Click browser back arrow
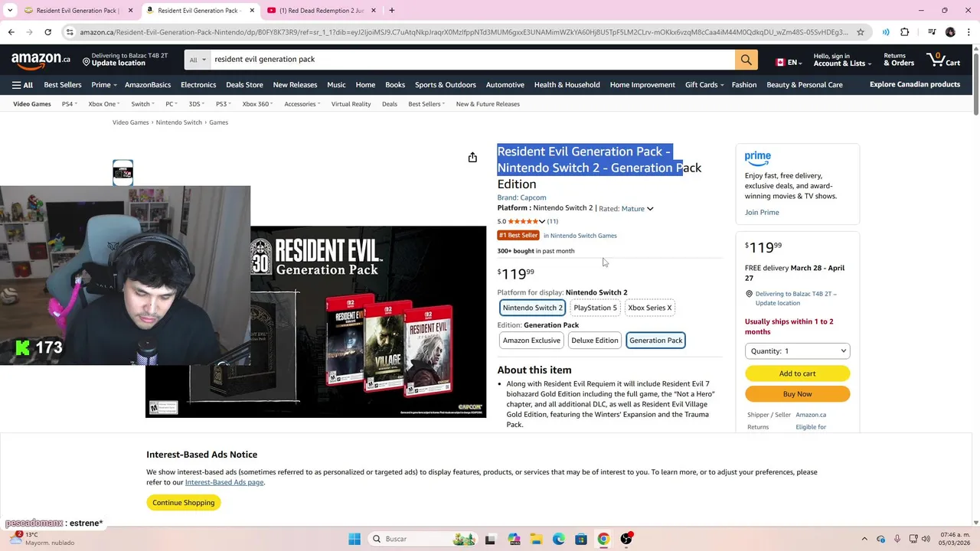The height and width of the screenshot is (551, 980). point(11,32)
